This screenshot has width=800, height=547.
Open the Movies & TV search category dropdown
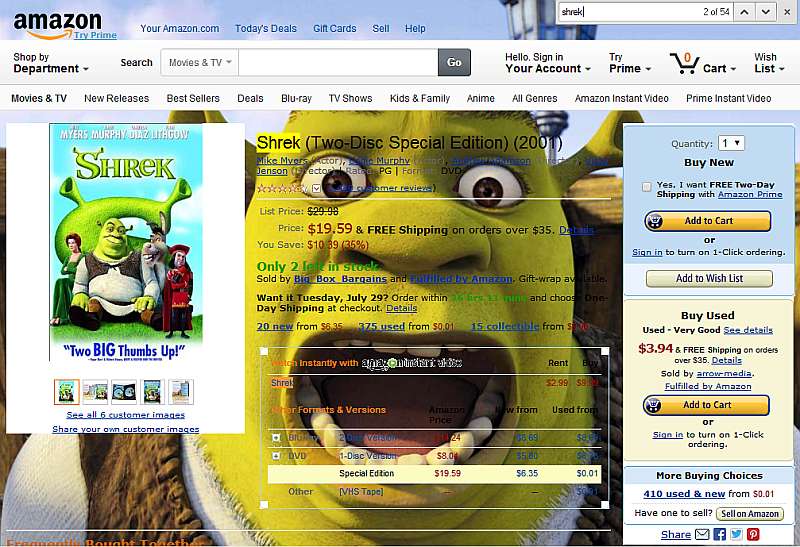coord(200,62)
